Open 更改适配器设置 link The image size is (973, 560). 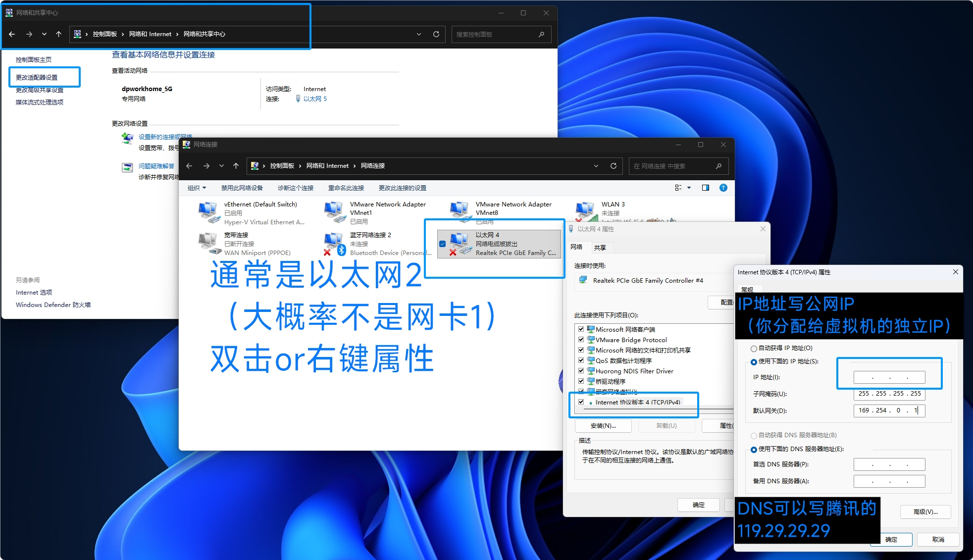[37, 77]
